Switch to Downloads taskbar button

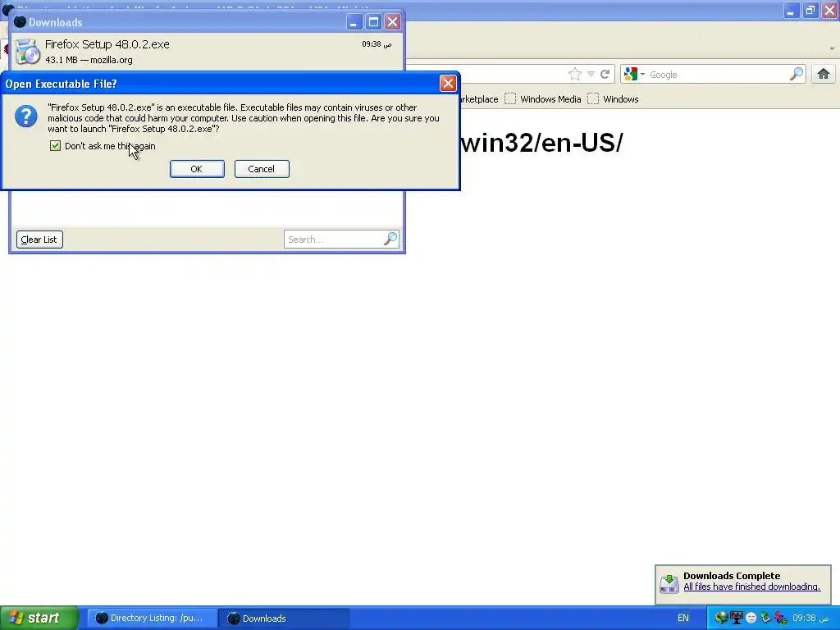(284, 619)
